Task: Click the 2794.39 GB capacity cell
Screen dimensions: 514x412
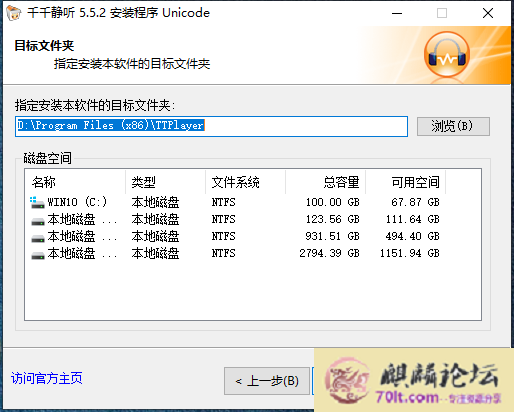Action: tap(329, 253)
